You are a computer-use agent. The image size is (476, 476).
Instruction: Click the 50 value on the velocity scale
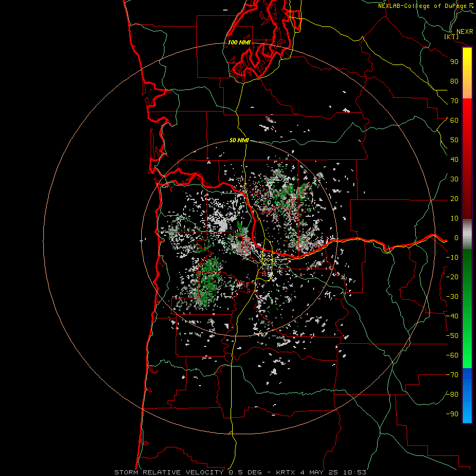[x=454, y=140]
